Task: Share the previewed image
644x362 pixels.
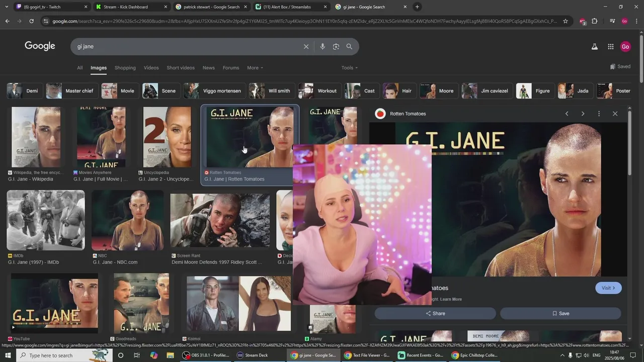Action: click(435, 313)
